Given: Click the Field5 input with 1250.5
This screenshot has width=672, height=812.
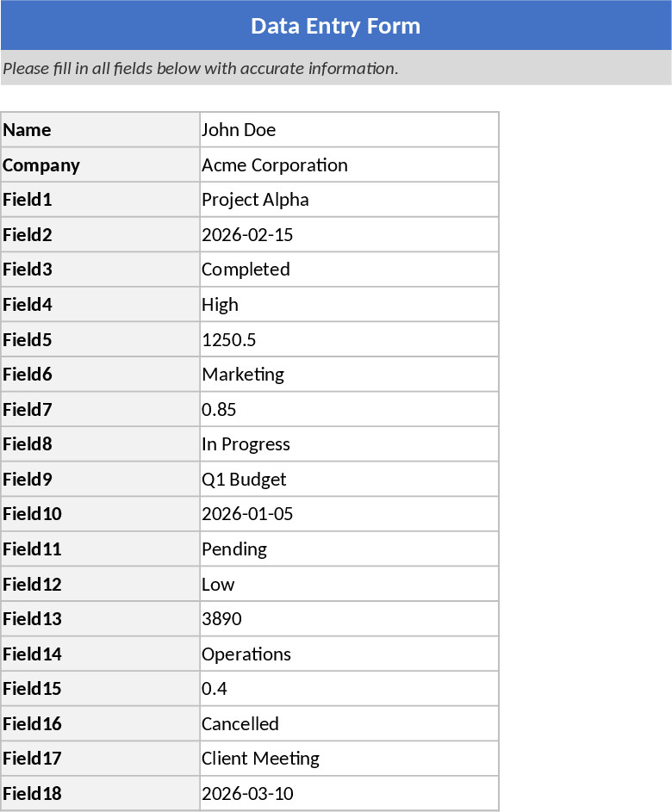Looking at the screenshot, I should click(x=349, y=340).
